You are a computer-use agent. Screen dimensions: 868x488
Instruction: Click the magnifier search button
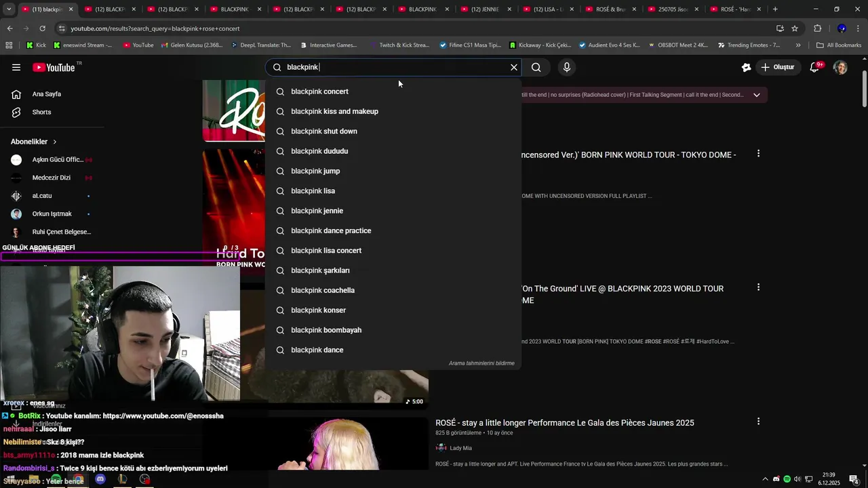pyautogui.click(x=536, y=67)
